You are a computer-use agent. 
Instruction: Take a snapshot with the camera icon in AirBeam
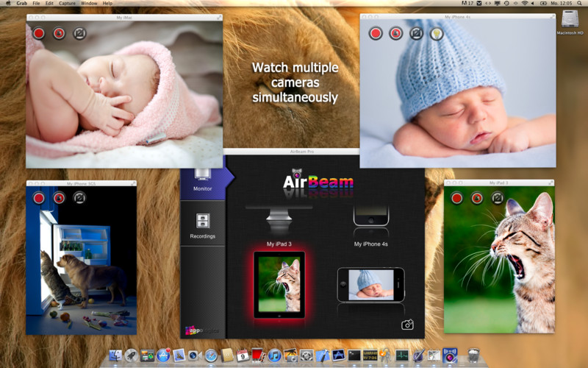407,324
